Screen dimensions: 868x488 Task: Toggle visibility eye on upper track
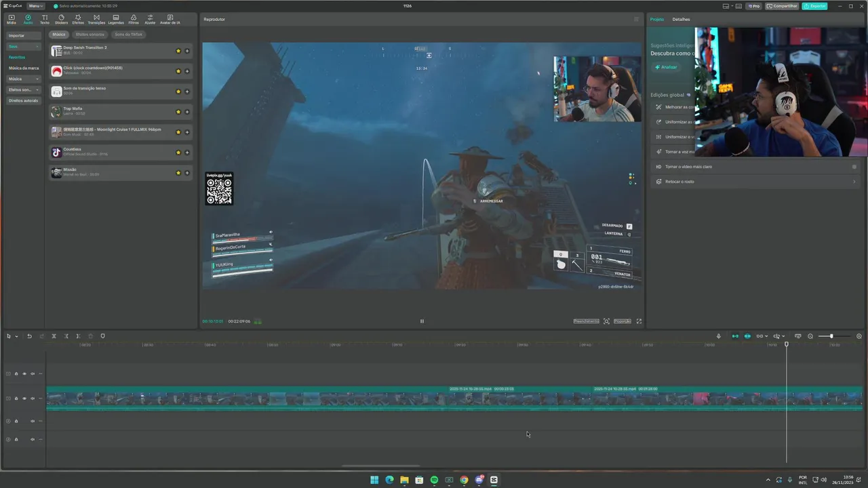coord(24,373)
